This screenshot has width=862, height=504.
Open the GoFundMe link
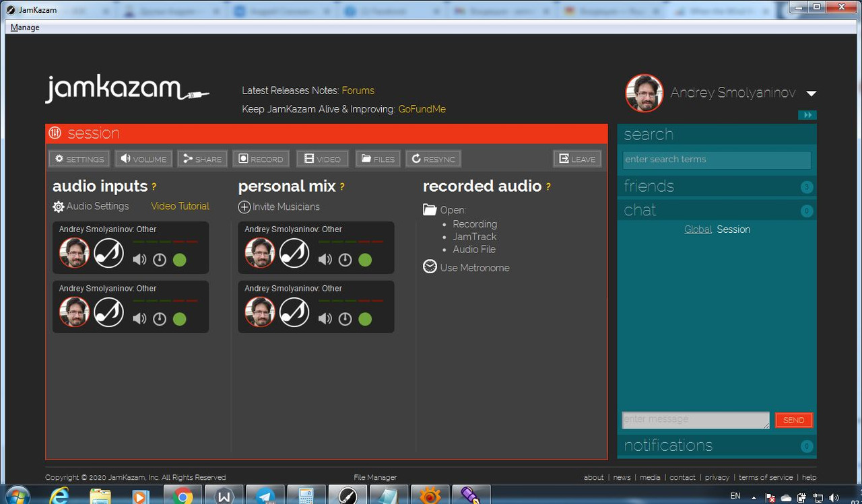[x=422, y=109]
